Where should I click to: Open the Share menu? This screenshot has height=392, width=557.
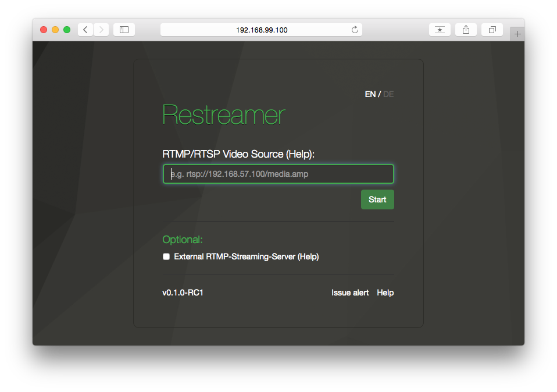[x=466, y=30]
